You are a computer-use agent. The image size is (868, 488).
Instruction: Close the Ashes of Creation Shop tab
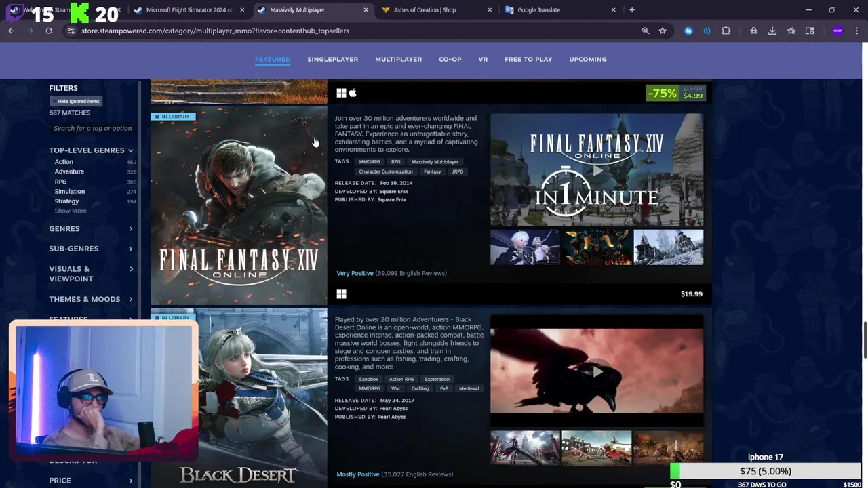490,10
